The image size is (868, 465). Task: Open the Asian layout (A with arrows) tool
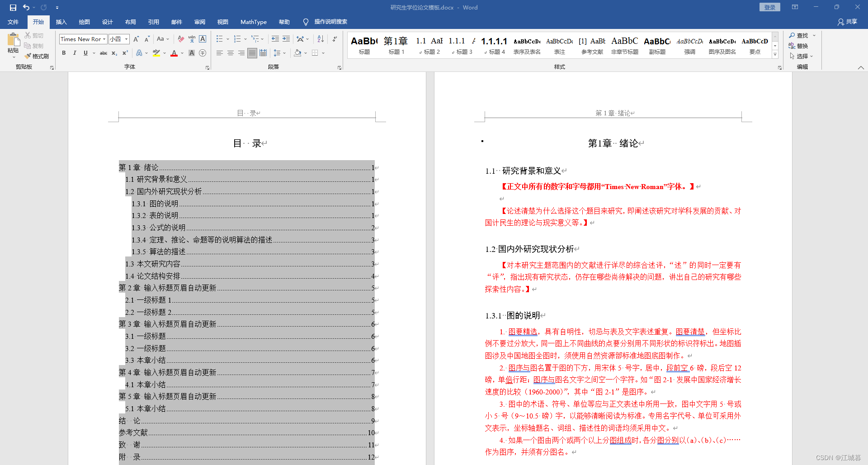click(x=300, y=39)
